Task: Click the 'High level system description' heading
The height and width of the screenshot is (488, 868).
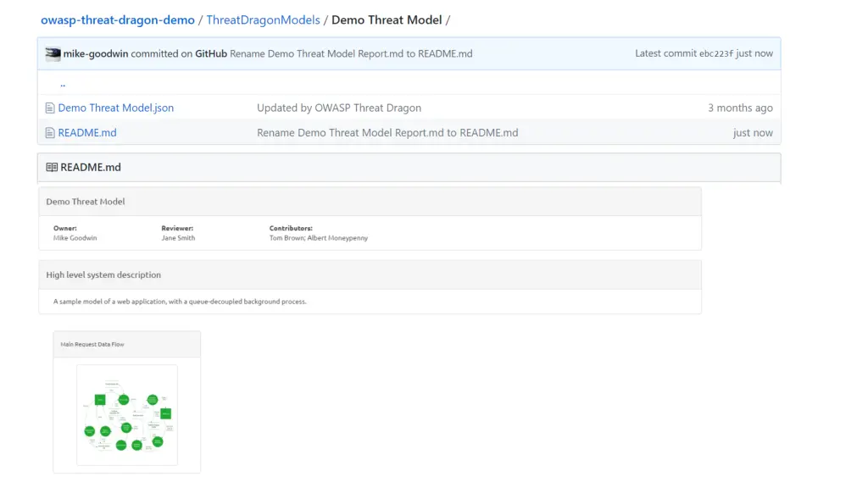Action: pyautogui.click(x=103, y=275)
